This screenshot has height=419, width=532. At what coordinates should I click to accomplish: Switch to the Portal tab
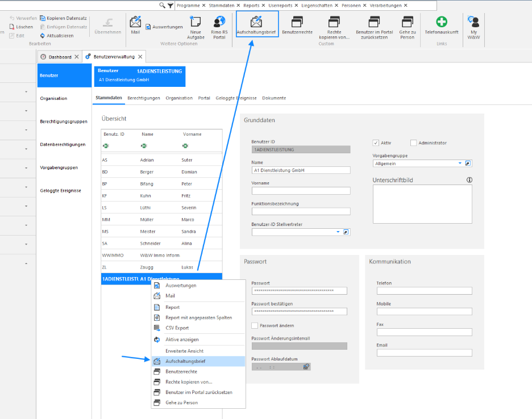click(204, 98)
